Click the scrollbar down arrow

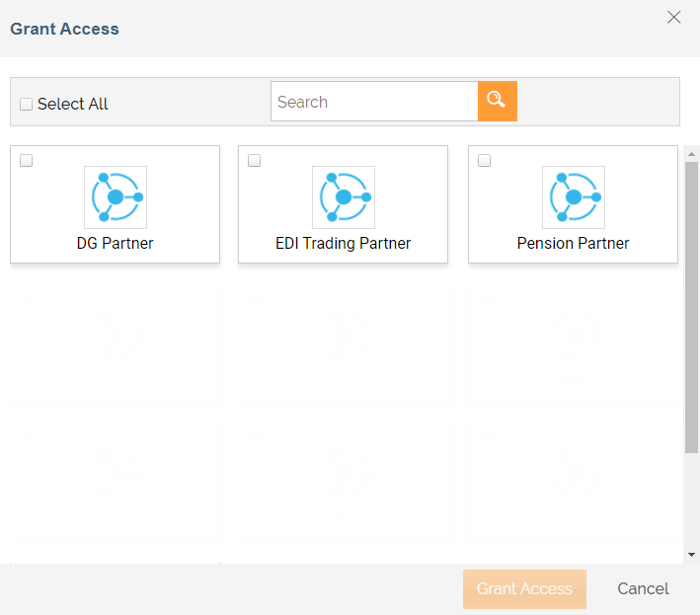691,555
